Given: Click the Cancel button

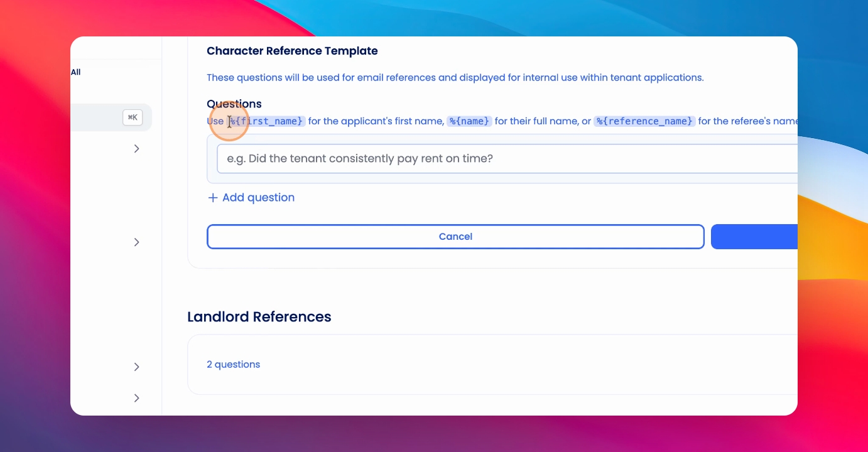Looking at the screenshot, I should [x=455, y=237].
